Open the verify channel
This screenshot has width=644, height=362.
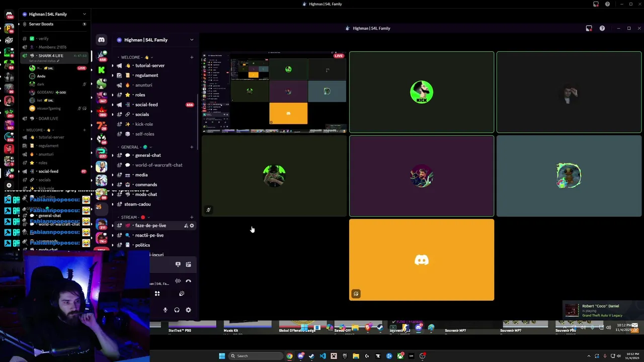tap(53, 39)
